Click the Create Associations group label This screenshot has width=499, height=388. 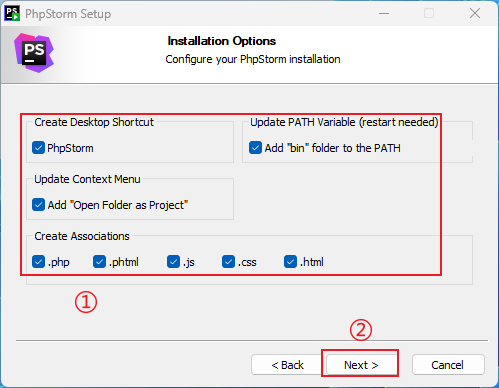coord(82,236)
